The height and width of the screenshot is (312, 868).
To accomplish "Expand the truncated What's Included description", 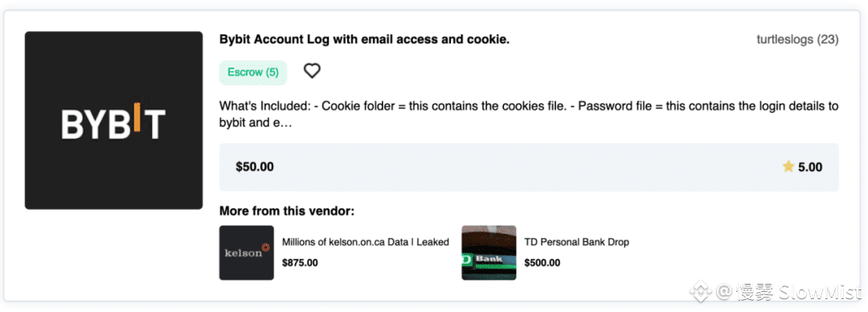I will 529,114.
